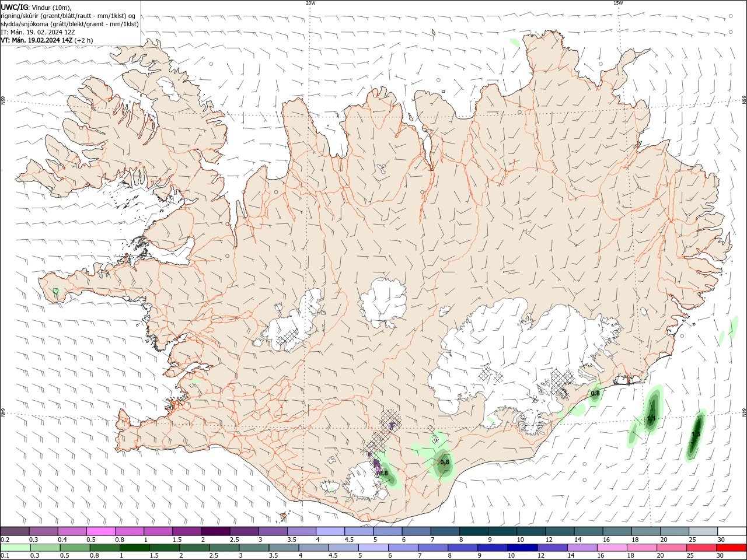Click the medium green 0.5–0.8 swatch, lower legend row
The height and width of the screenshot is (560, 747).
[x=75, y=548]
